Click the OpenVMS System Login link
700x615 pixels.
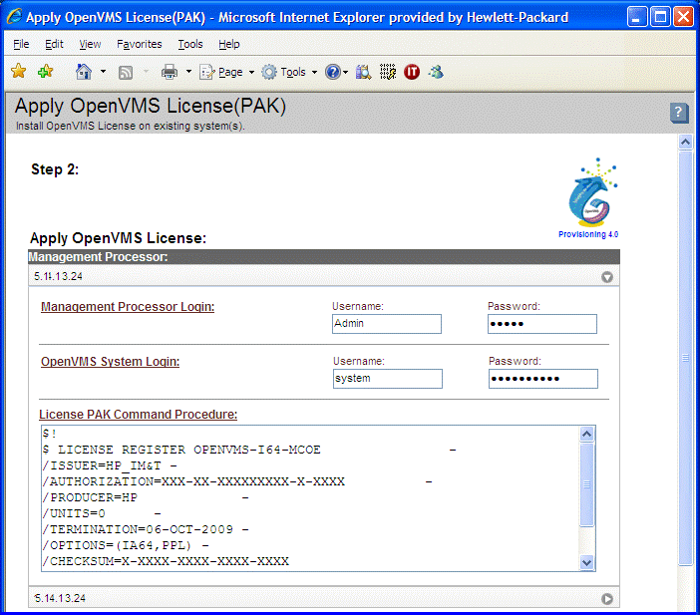click(111, 362)
